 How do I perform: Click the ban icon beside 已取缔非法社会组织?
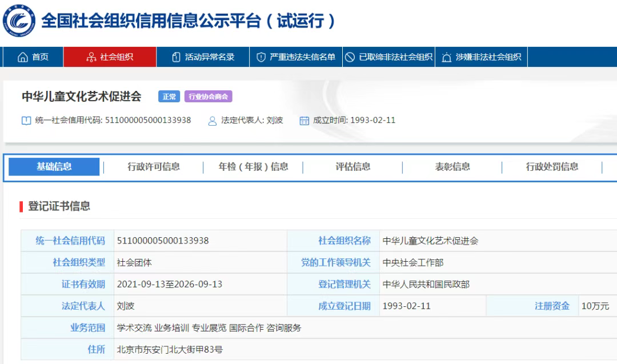pos(350,57)
